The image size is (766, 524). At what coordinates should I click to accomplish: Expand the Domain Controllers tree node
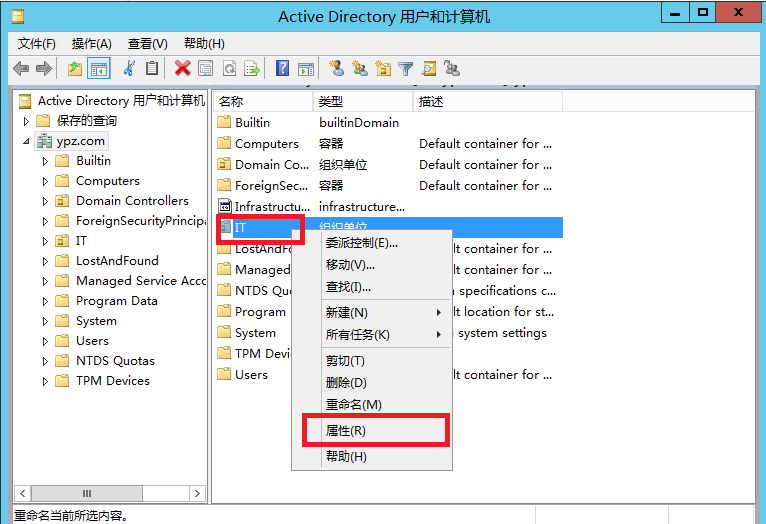(45, 201)
